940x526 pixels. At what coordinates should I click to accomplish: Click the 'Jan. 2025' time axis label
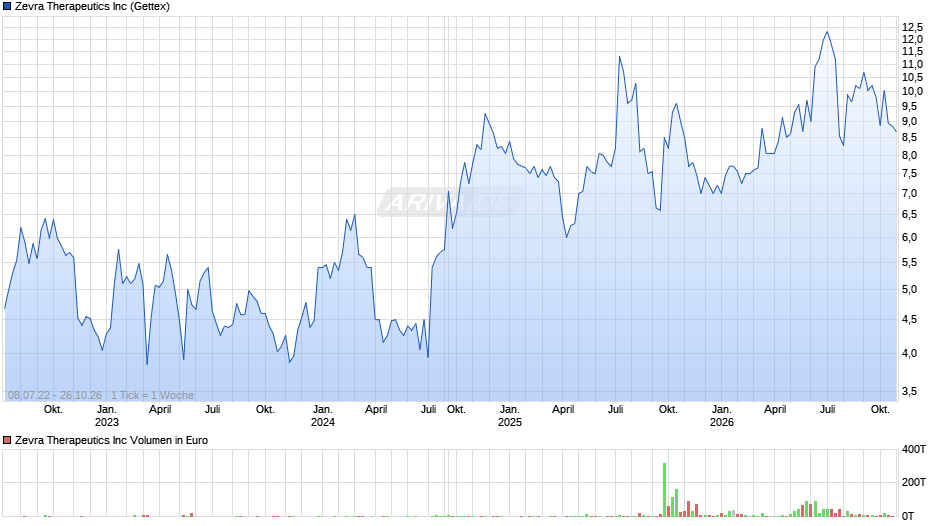tap(510, 415)
